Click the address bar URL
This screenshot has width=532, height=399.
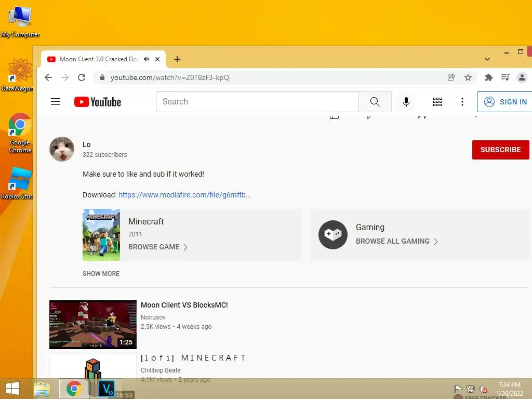pos(170,77)
